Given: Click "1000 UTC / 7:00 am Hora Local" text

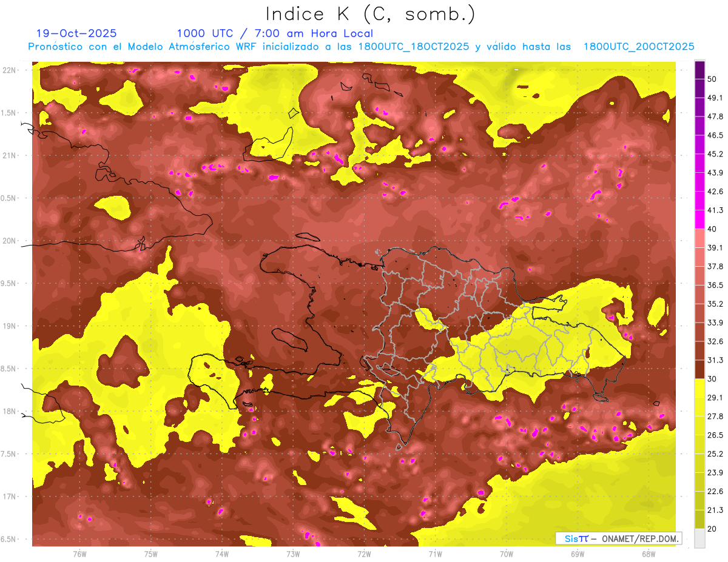Looking at the screenshot, I should click(275, 33).
